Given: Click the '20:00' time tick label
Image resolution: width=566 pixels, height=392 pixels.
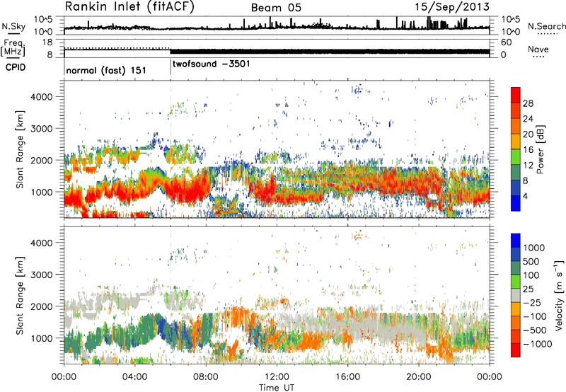Looking at the screenshot, I should (x=418, y=377).
